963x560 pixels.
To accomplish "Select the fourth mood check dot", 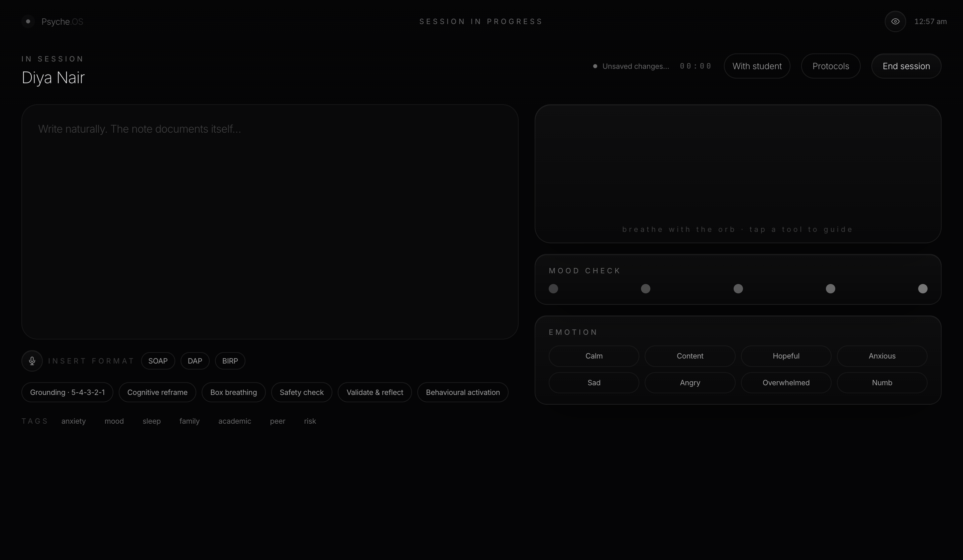I will coord(830,288).
